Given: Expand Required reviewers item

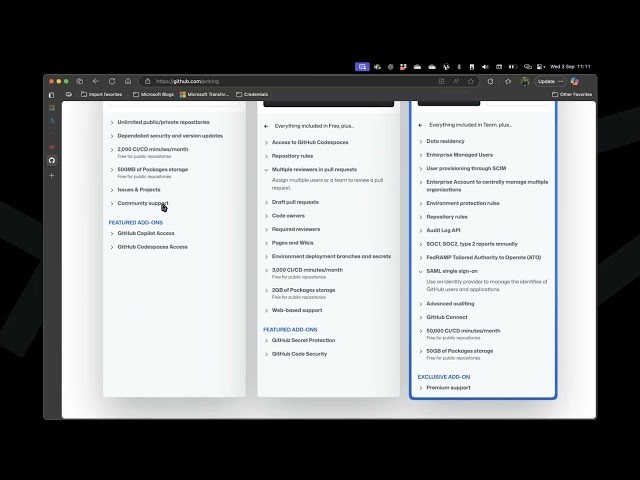Looking at the screenshot, I should pos(292,229).
